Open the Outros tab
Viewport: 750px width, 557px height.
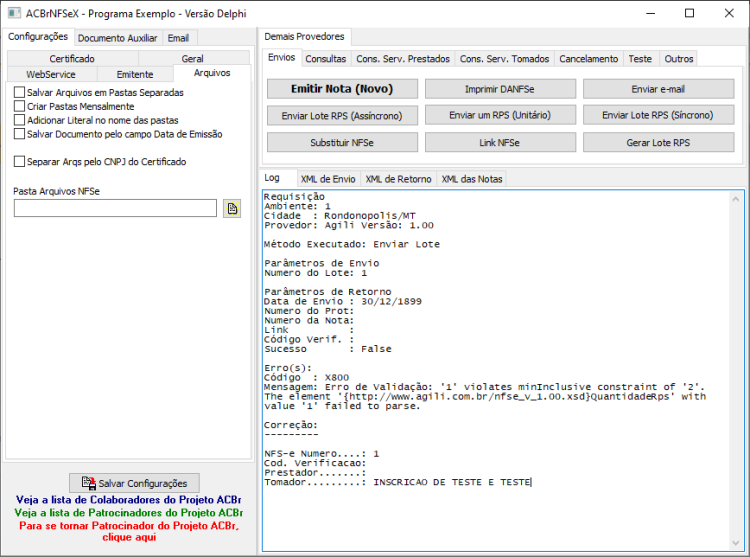679,59
